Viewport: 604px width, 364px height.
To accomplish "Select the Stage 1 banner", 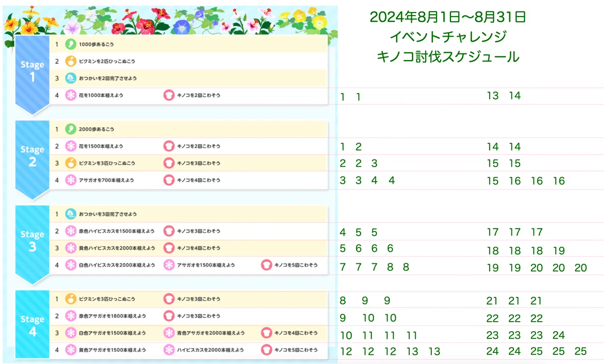I will click(x=32, y=76).
